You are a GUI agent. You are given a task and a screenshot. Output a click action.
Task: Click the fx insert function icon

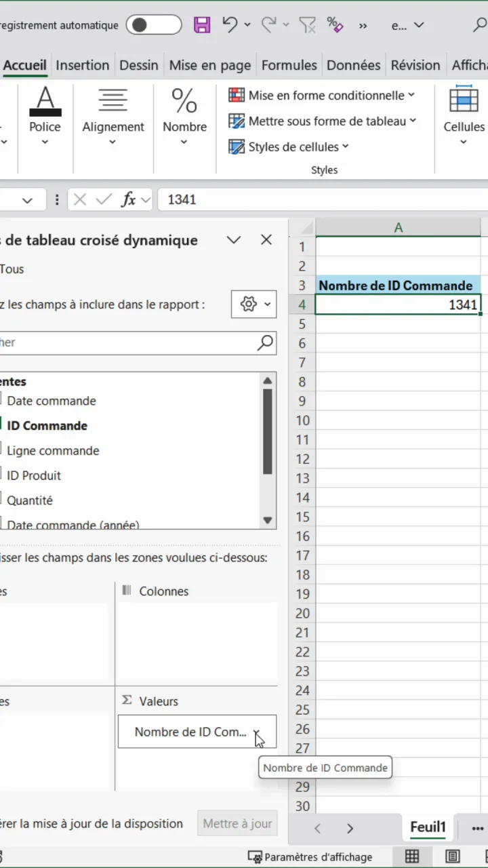(127, 200)
